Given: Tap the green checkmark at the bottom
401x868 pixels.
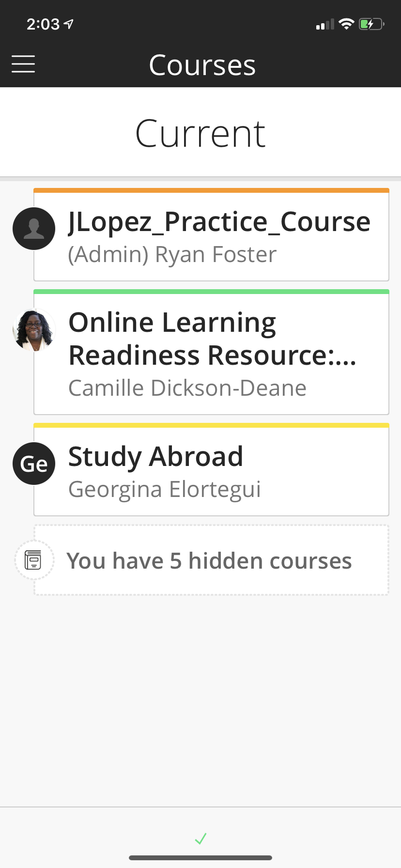Looking at the screenshot, I should 200,838.
